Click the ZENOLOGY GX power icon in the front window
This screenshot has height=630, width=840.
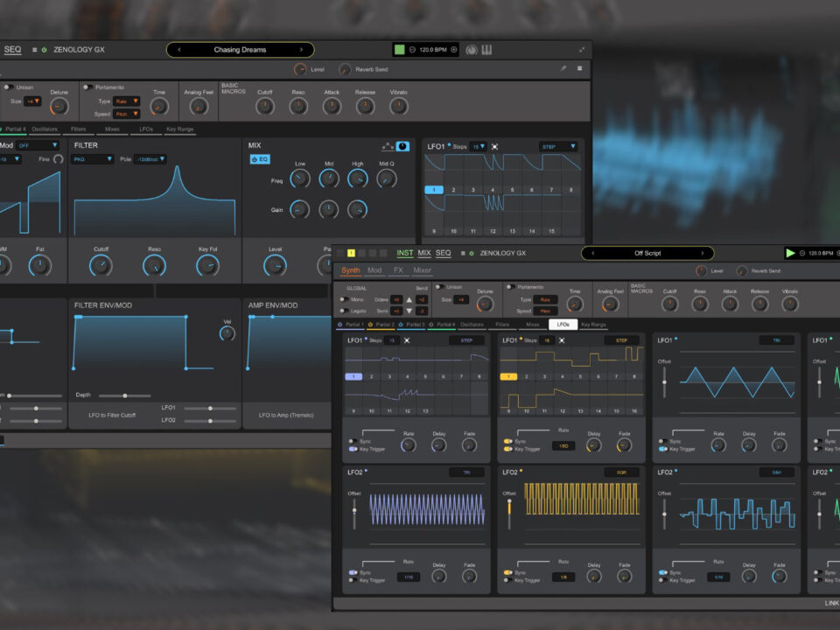[x=472, y=254]
